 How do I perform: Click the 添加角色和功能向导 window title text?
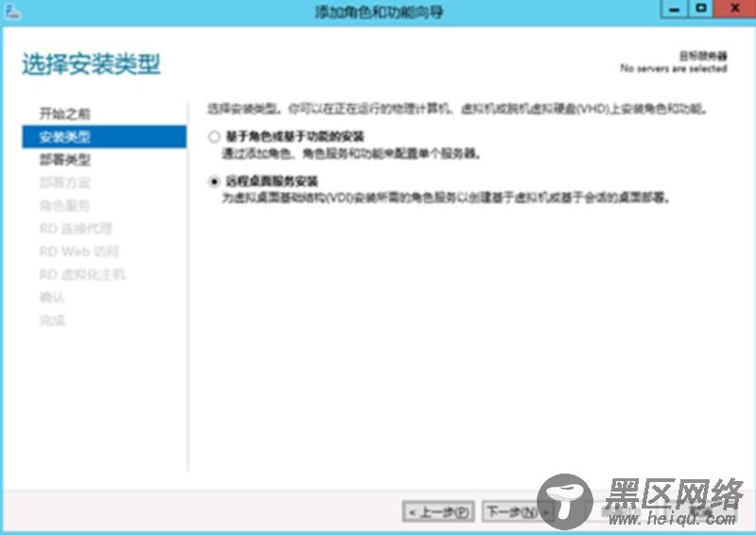pyautogui.click(x=379, y=12)
